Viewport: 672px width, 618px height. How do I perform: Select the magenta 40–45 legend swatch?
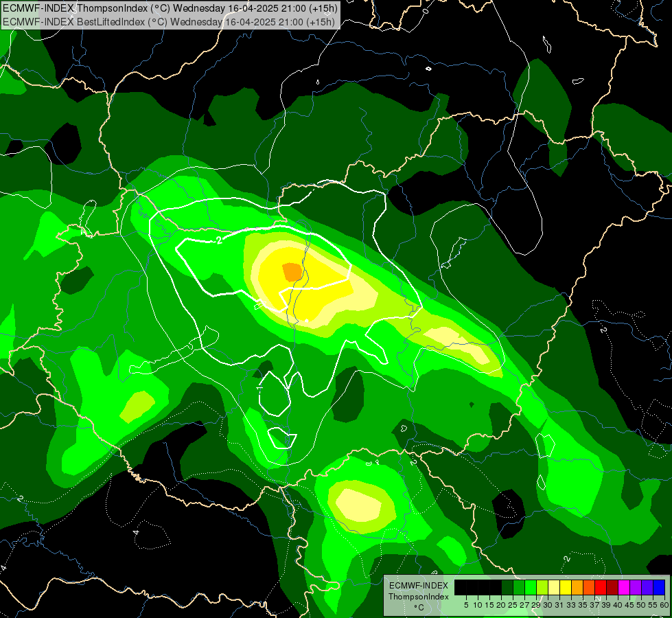(x=624, y=587)
